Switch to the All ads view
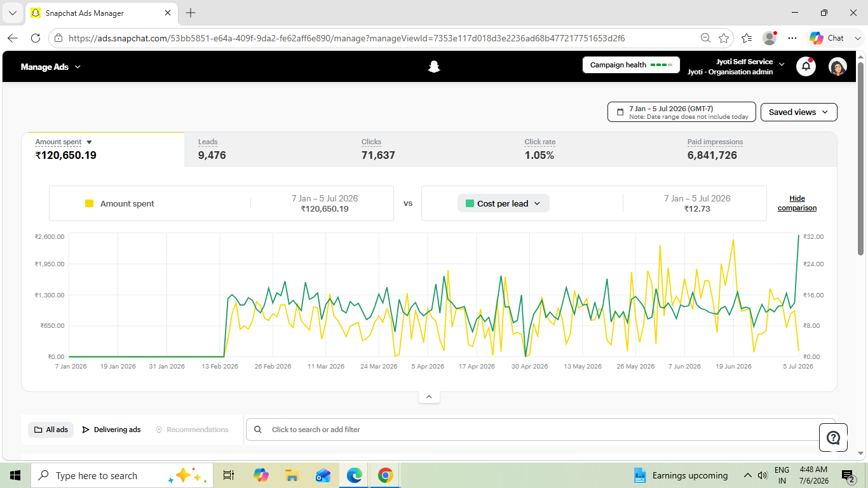Viewport: 868px width, 488px height. 51,430
